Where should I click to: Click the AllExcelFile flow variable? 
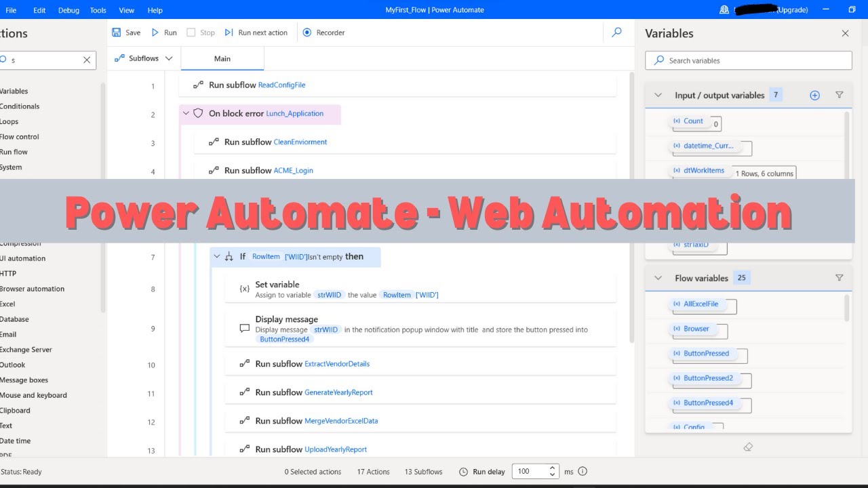(696, 304)
